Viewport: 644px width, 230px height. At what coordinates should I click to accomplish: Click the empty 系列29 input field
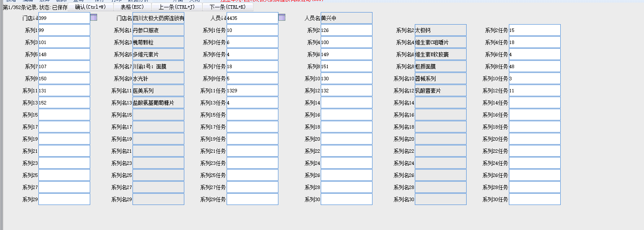point(64,199)
